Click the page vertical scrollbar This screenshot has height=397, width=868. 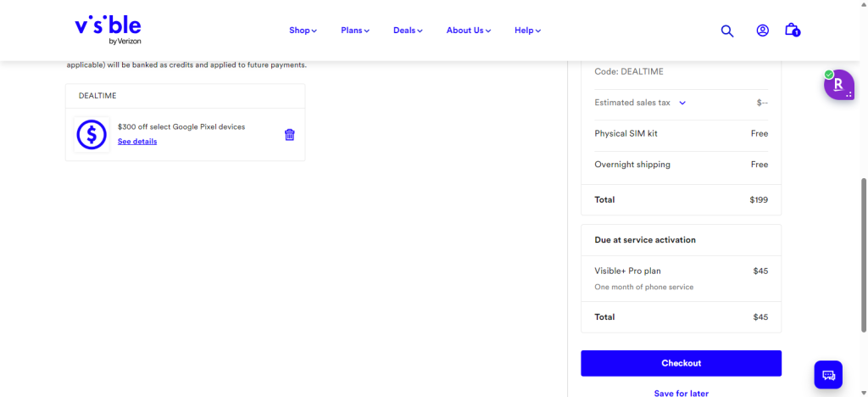pyautogui.click(x=864, y=254)
